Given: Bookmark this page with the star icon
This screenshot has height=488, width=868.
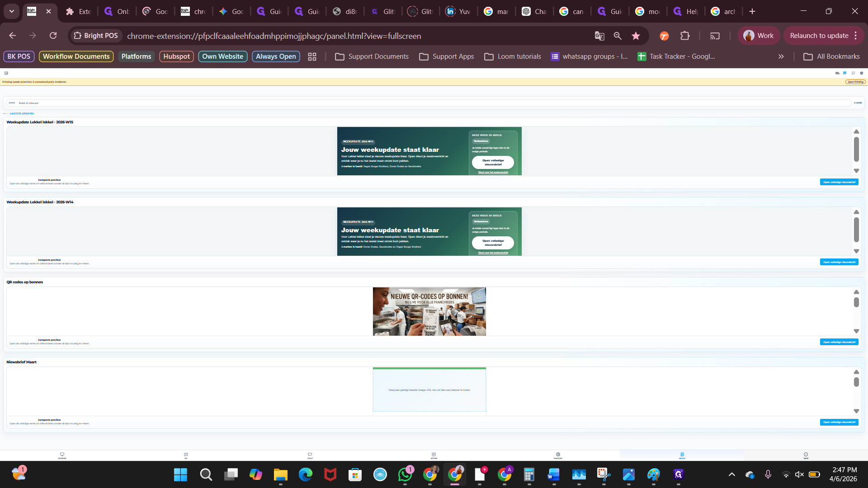Looking at the screenshot, I should pos(636,36).
